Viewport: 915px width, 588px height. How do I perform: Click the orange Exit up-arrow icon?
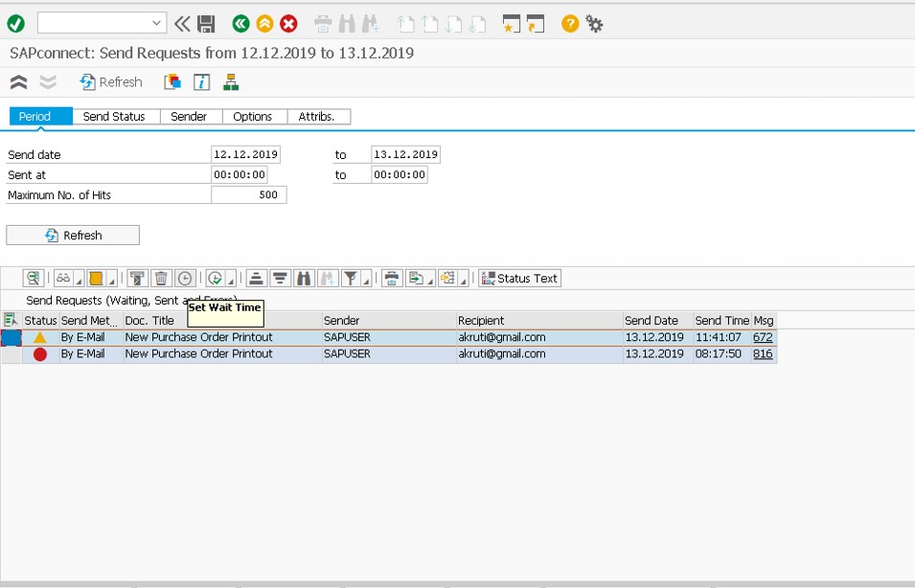[264, 24]
